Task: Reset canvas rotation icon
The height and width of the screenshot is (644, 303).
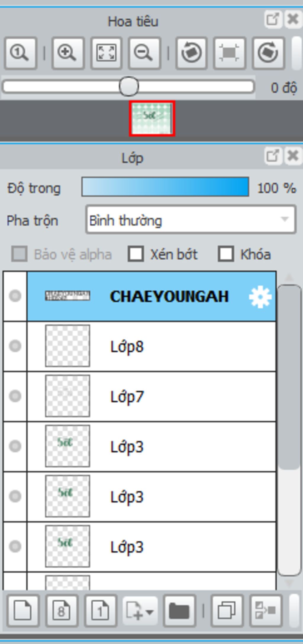Action: (x=230, y=53)
